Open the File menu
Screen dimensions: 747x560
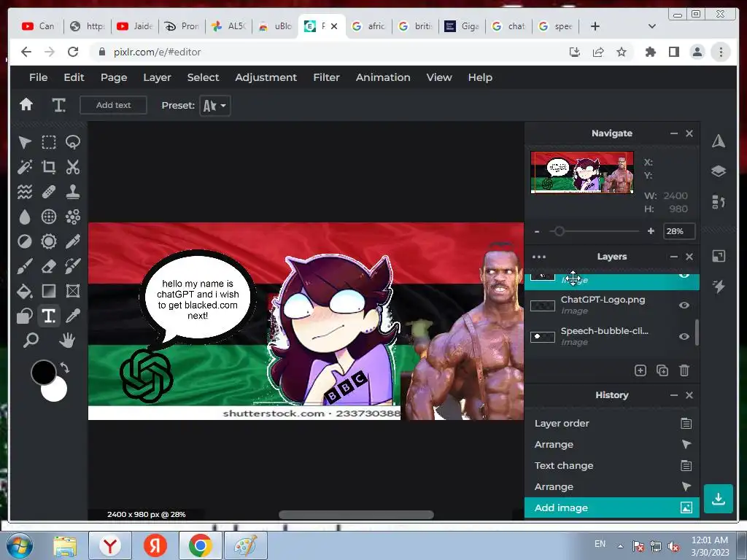[38, 77]
